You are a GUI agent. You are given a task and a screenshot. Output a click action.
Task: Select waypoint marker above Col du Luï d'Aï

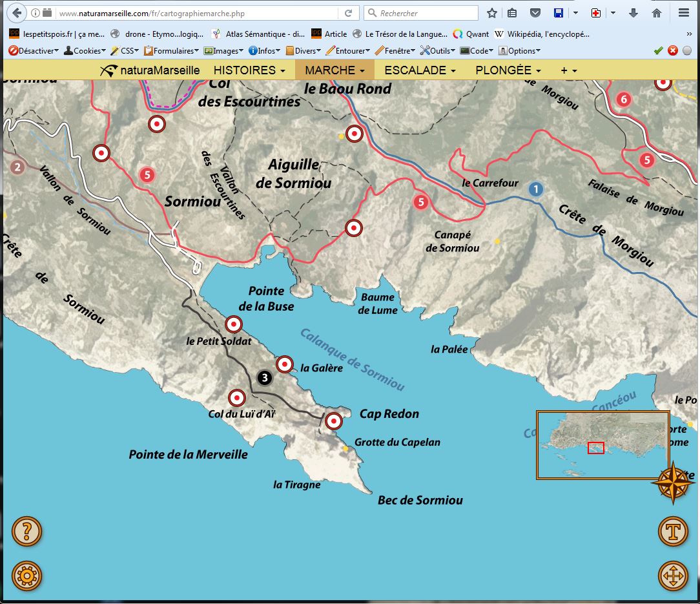click(237, 398)
